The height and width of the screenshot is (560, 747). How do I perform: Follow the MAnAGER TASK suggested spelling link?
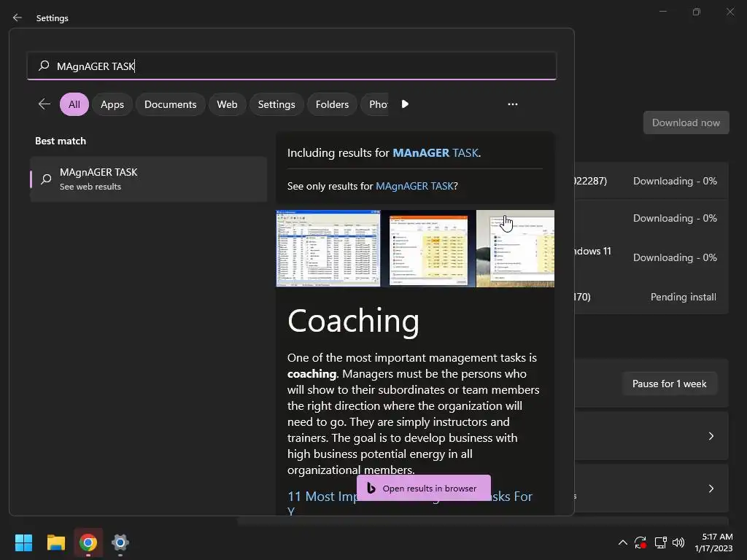point(435,153)
